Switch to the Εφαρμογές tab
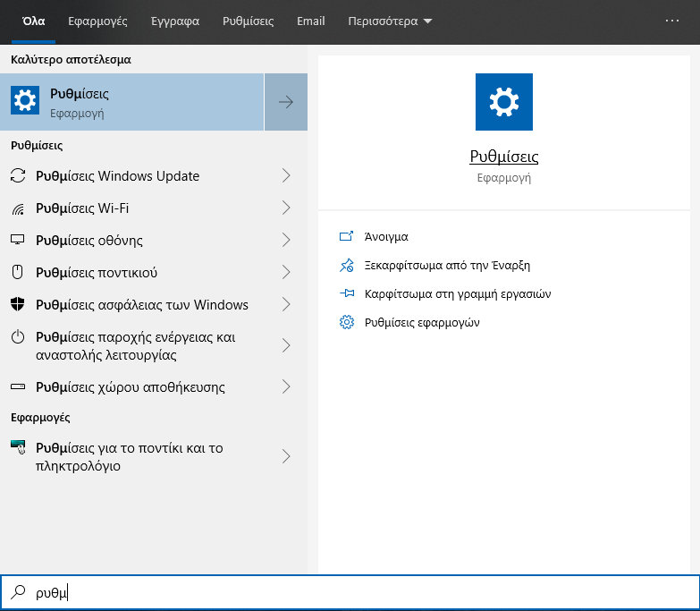Viewport: 700px width, 611px height. coord(97,21)
